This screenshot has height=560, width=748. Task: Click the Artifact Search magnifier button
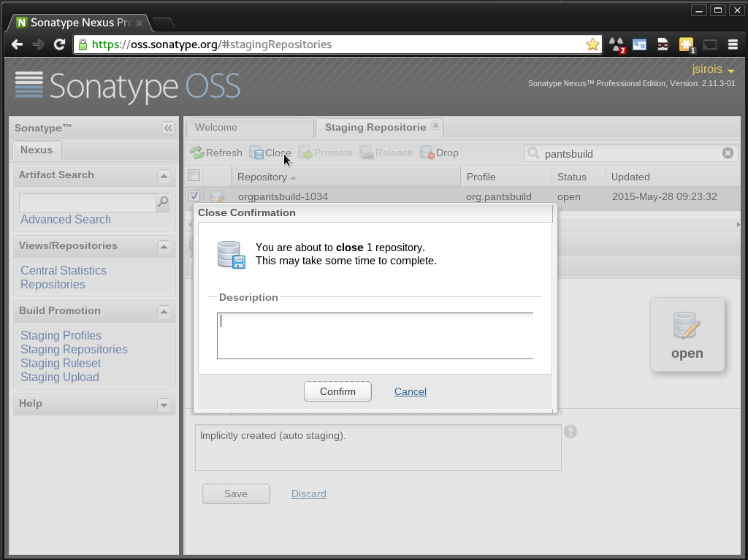coord(163,202)
